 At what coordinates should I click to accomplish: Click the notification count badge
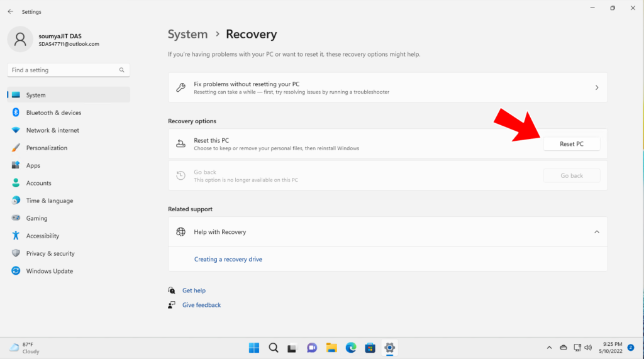point(631,348)
